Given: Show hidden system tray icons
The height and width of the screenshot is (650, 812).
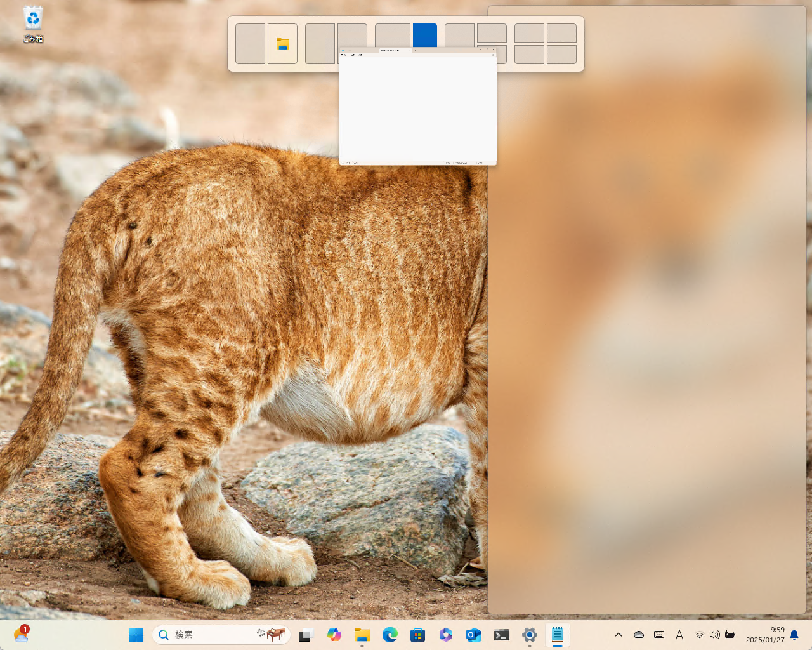Looking at the screenshot, I should click(x=619, y=635).
